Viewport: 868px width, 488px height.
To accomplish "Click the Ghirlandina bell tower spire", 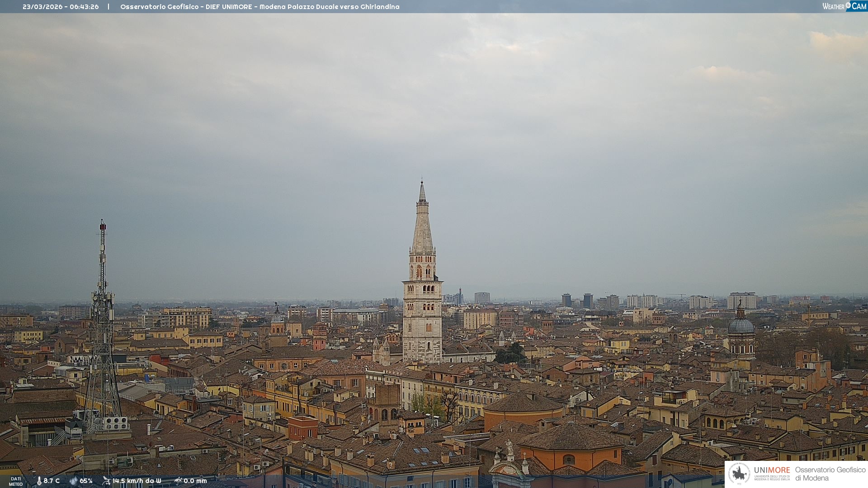I will click(x=422, y=226).
